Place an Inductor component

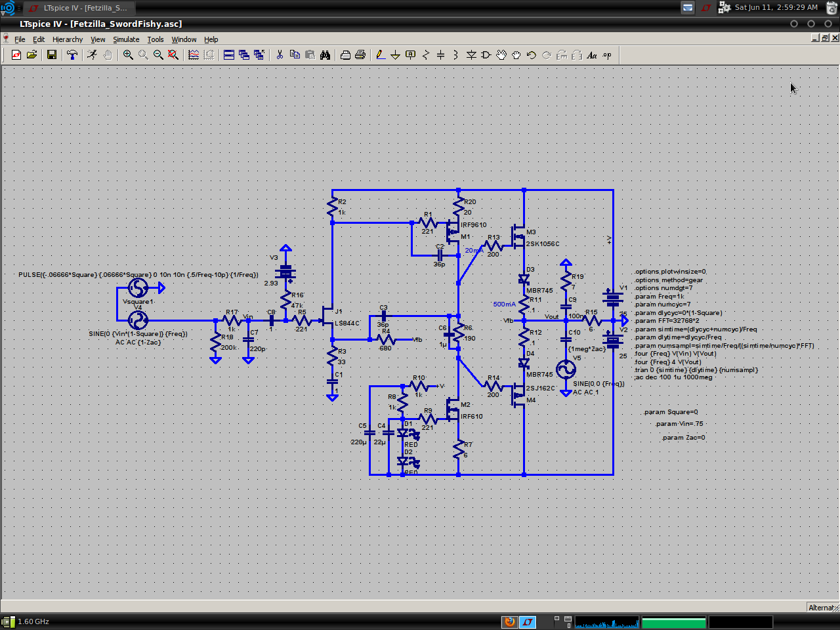click(x=456, y=55)
